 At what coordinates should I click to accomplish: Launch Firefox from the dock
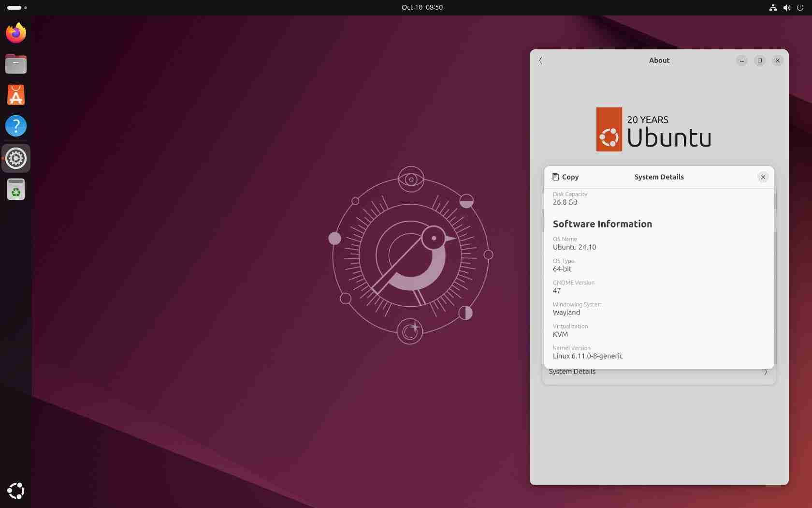(15, 32)
